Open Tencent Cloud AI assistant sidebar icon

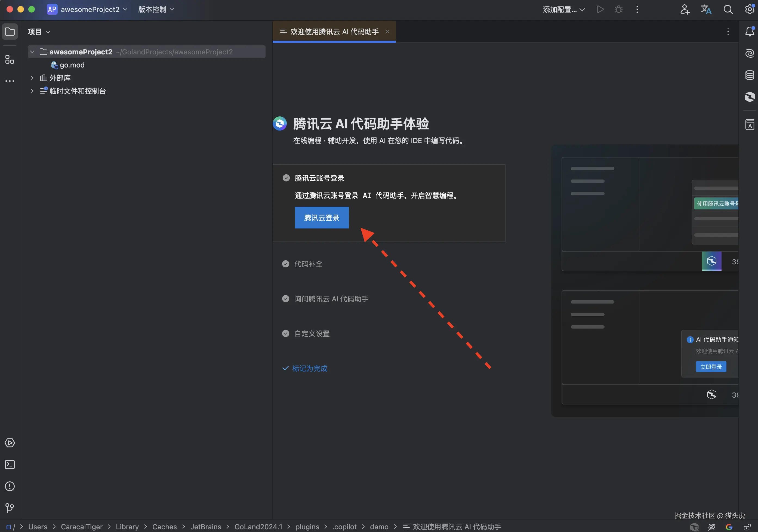(750, 97)
